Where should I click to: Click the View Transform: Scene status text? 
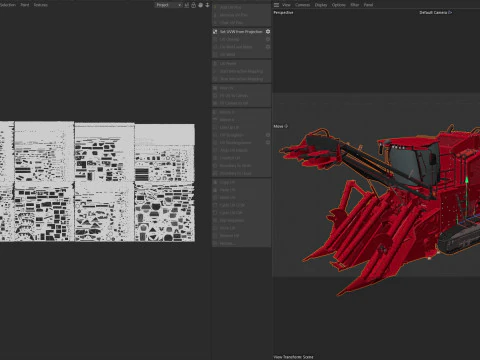point(293,357)
